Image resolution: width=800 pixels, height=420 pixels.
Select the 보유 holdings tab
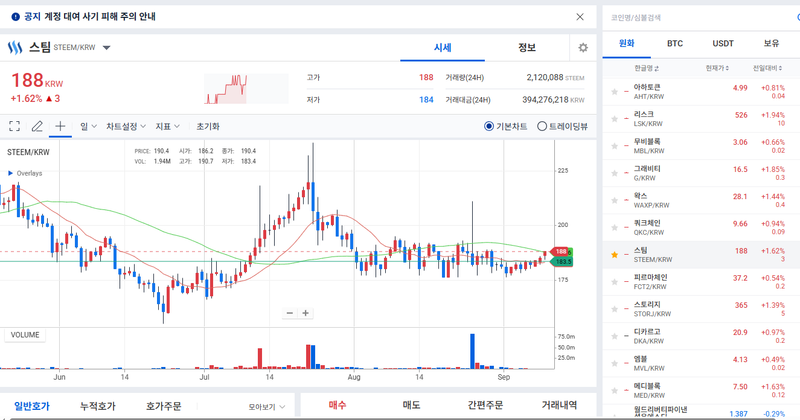tap(771, 43)
